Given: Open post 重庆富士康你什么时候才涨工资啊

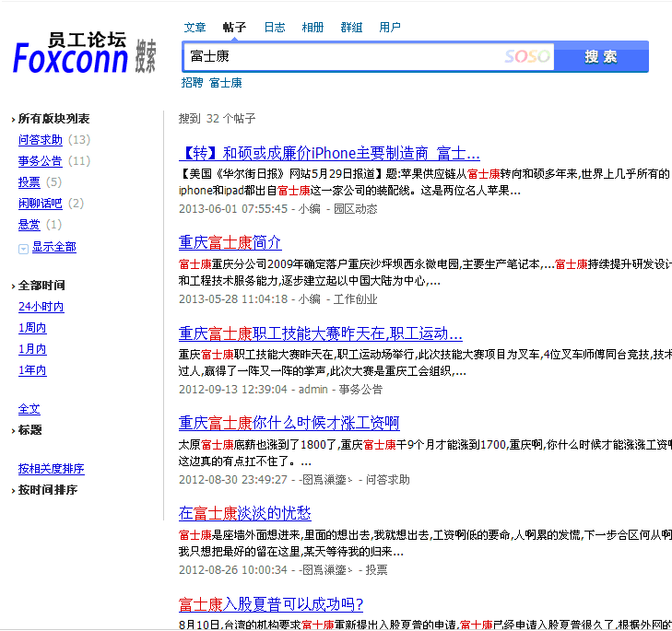Looking at the screenshot, I should (289, 423).
